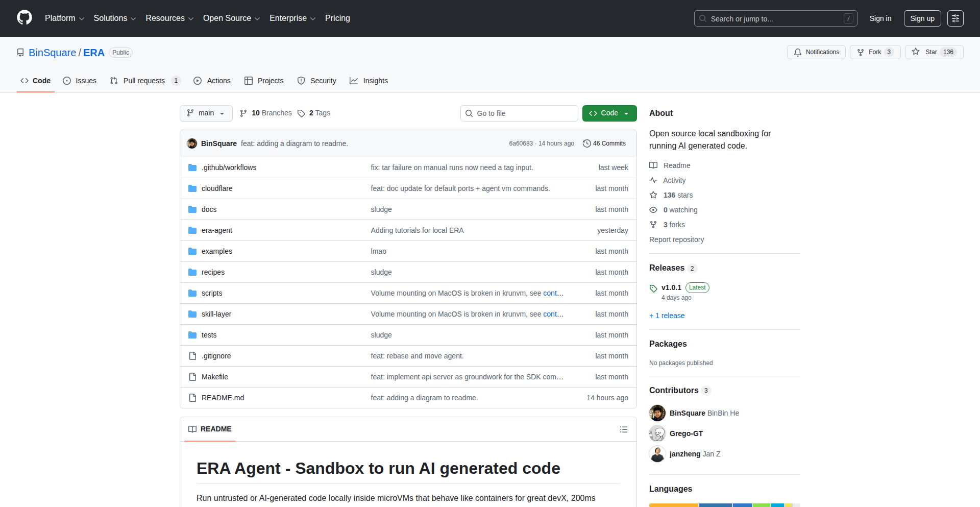Open the main branch selector
The image size is (980, 507).
click(x=206, y=113)
